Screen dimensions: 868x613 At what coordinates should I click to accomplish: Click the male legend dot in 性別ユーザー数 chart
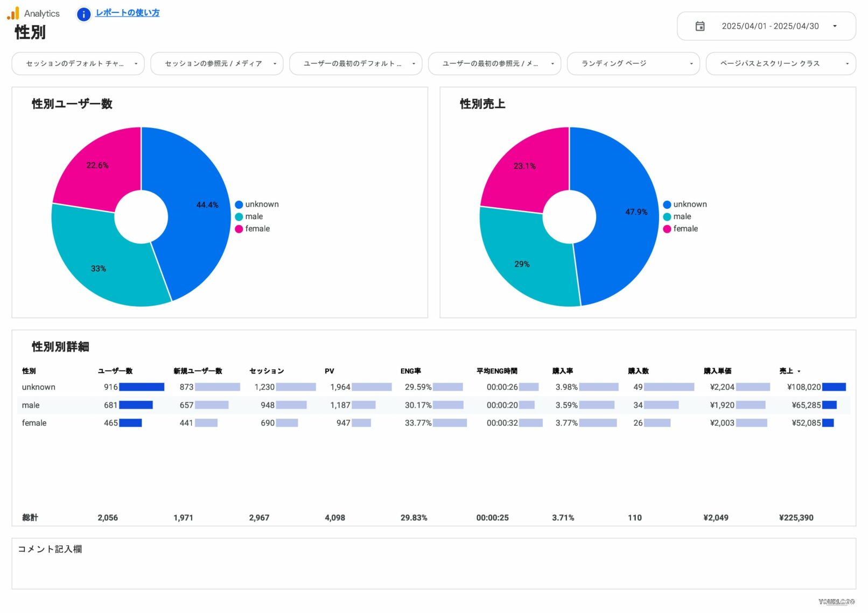click(x=239, y=217)
